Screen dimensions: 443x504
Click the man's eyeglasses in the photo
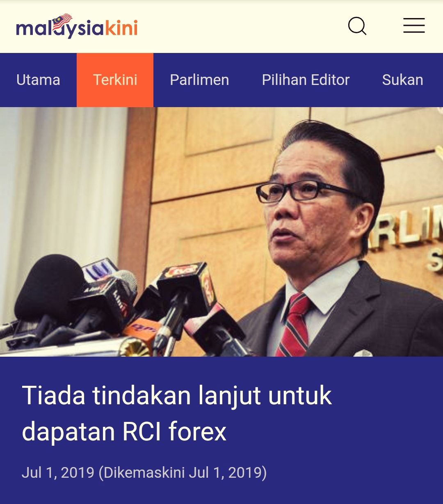306,191
